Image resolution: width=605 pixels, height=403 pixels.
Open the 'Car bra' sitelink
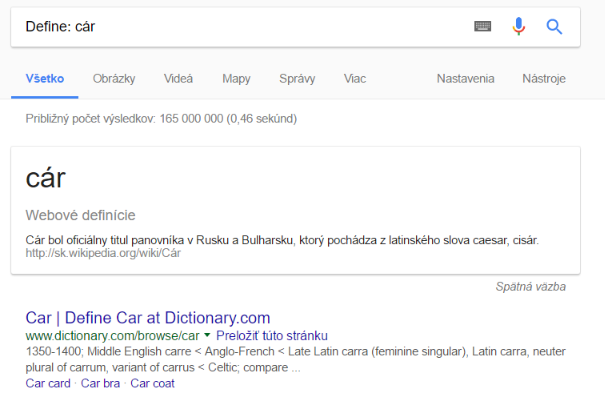click(100, 383)
